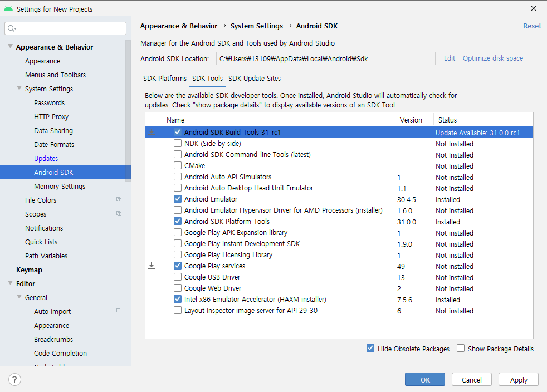
Task: Click copy icon next to Scopes
Action: [119, 214]
